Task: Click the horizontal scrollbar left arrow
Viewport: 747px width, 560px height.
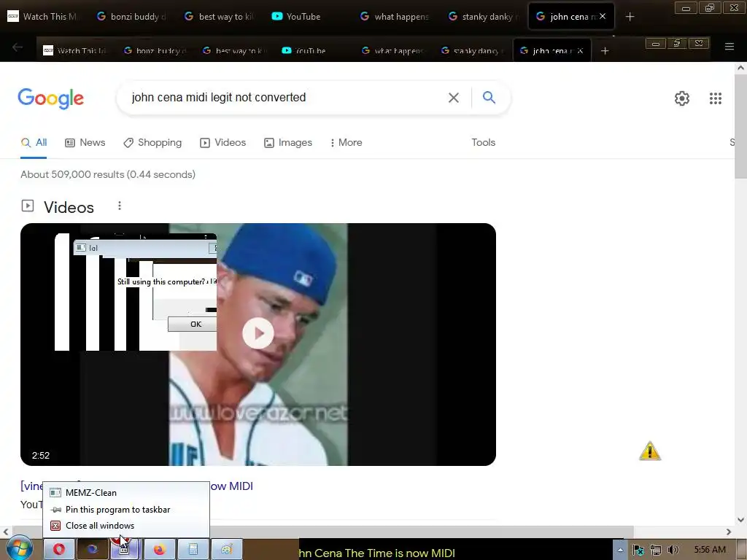Action: pyautogui.click(x=5, y=532)
